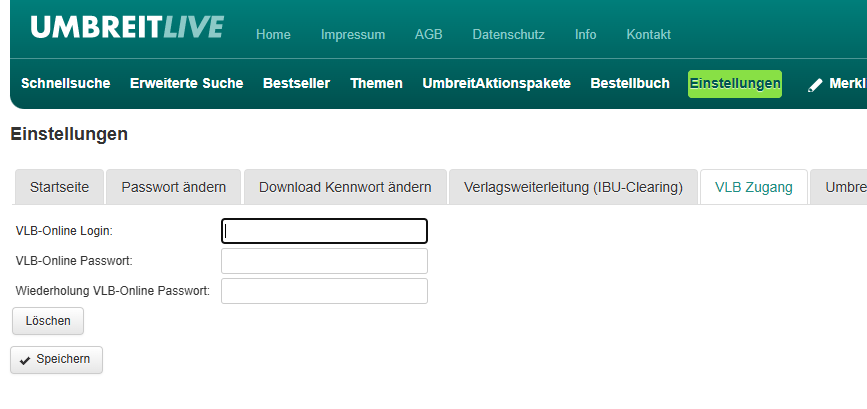This screenshot has height=409, width=867.
Task: Open the UmbreitAktionspakete menu item
Action: (x=496, y=84)
